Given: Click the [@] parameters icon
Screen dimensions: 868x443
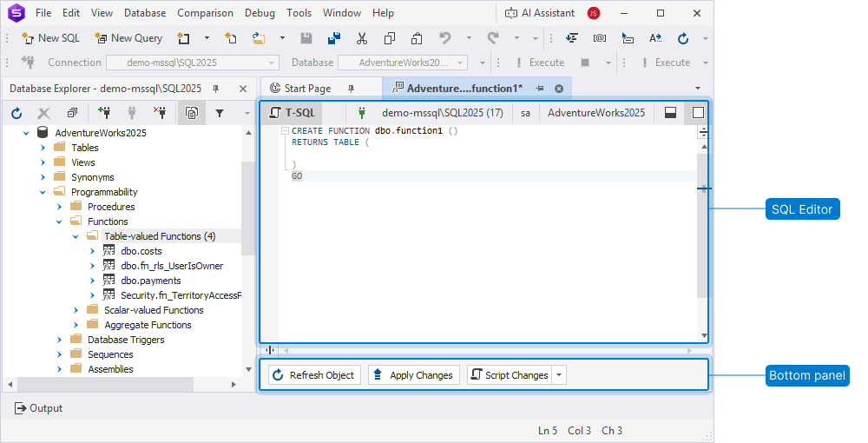Looking at the screenshot, I should (x=600, y=38).
